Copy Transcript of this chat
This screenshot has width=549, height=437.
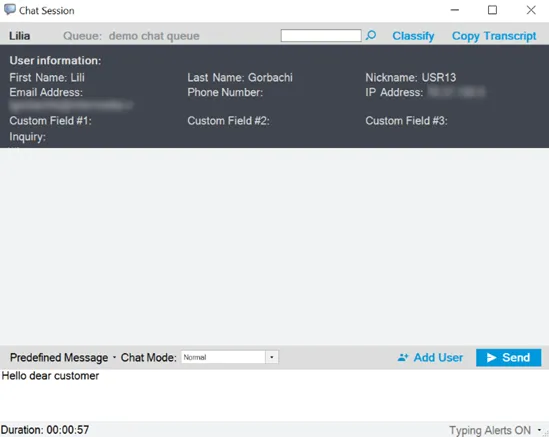pos(494,36)
